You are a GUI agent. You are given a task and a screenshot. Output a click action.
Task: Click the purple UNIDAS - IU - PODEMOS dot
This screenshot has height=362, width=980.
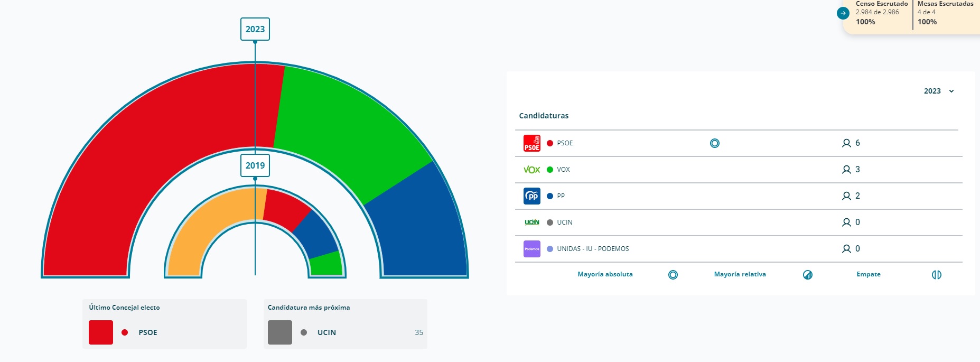550,249
